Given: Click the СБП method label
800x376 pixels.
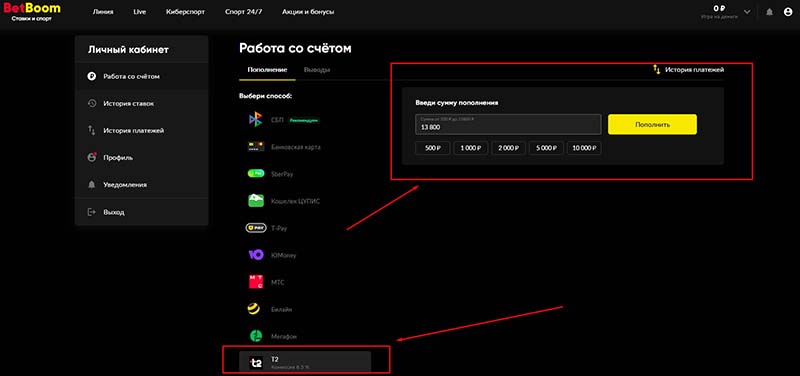Looking at the screenshot, I should (x=277, y=120).
